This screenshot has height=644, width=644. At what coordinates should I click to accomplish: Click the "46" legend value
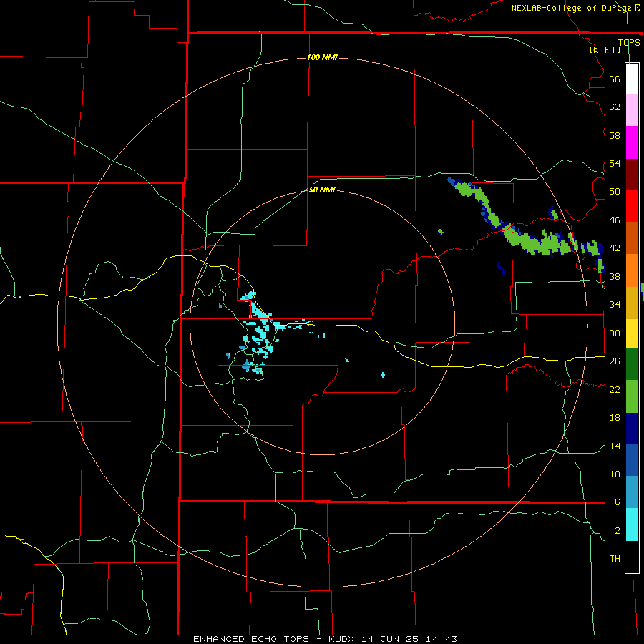[x=615, y=220]
